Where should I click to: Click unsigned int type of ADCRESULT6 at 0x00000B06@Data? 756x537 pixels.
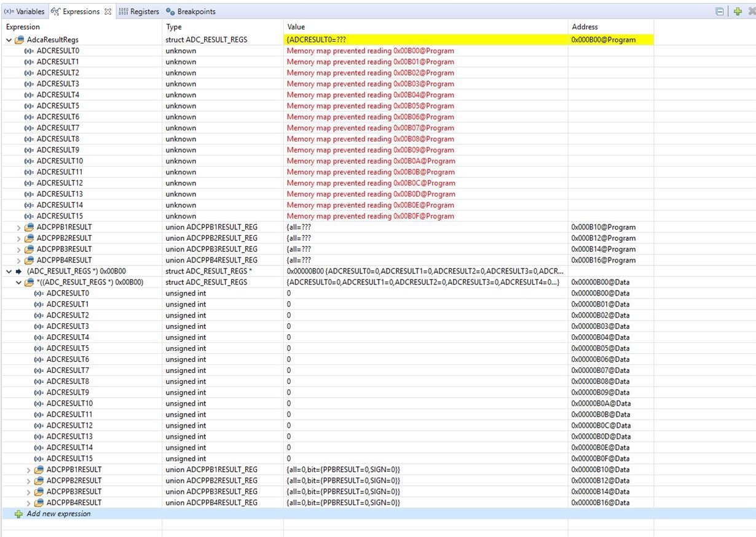coord(186,359)
